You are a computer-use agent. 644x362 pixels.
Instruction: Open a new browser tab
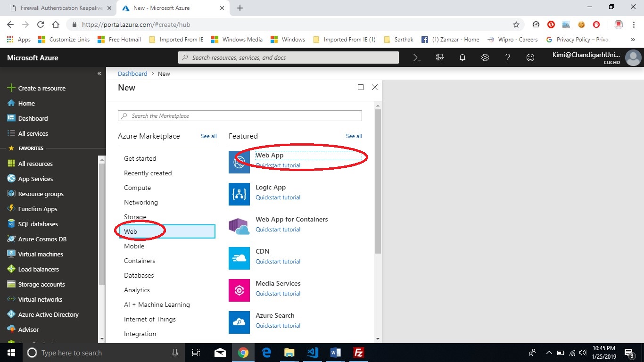[240, 8]
